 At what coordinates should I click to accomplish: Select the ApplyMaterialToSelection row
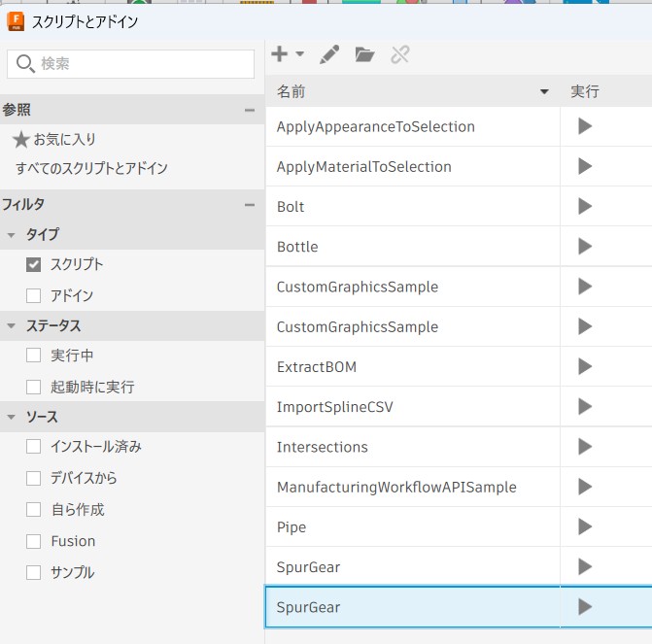coord(413,166)
